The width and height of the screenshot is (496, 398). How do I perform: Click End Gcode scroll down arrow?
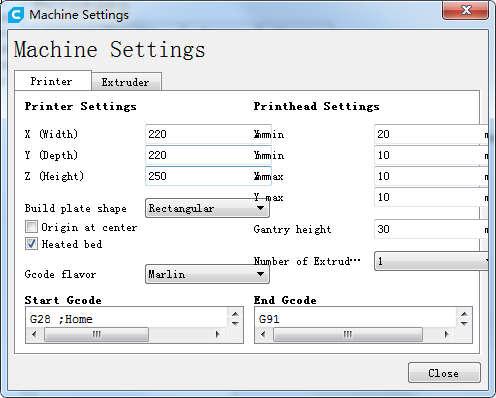[x=464, y=323]
